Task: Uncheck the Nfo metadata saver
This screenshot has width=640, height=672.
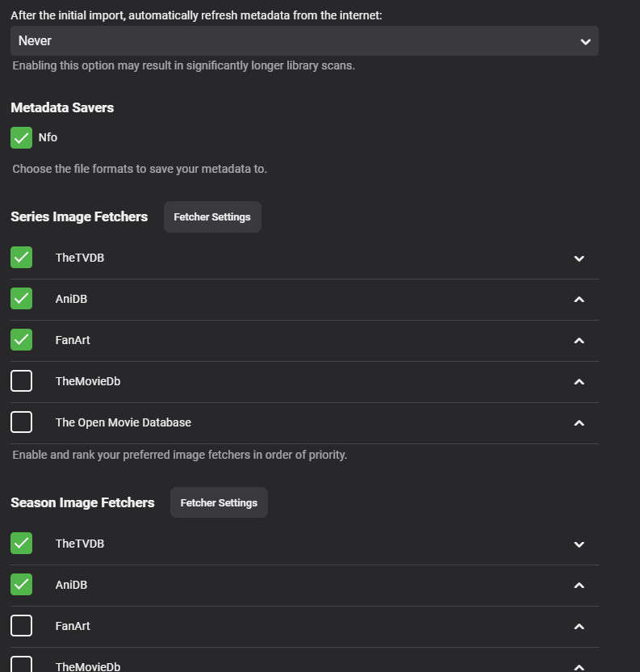Action: pos(22,137)
